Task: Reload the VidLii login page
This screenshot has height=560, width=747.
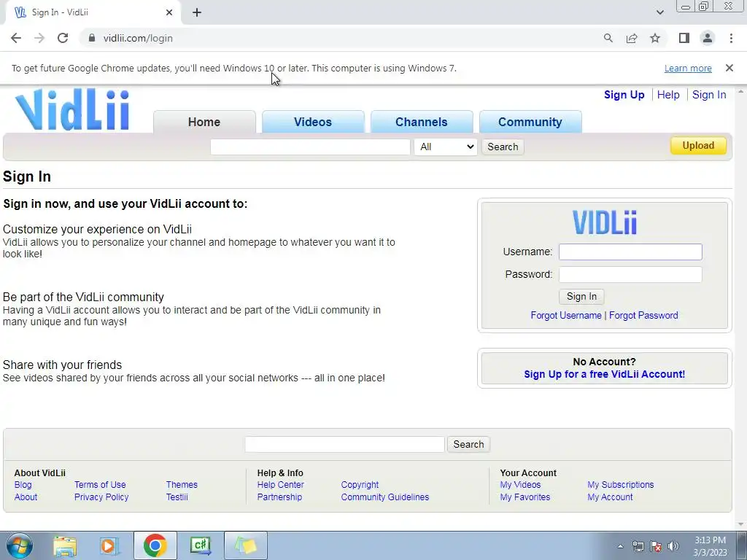Action: coord(63,38)
